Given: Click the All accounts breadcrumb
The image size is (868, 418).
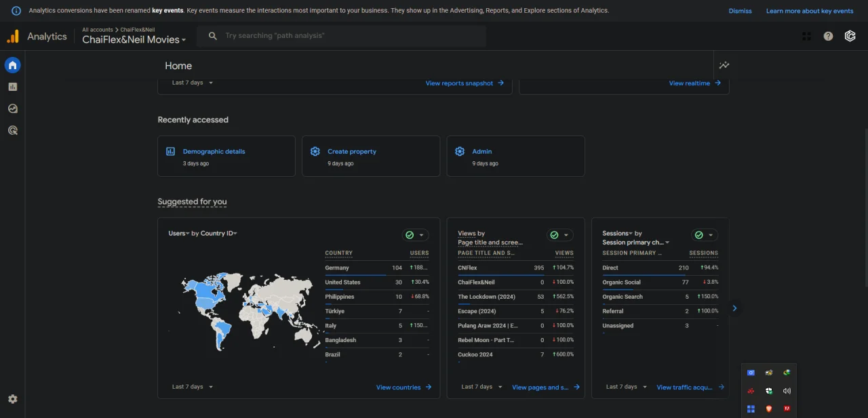Looking at the screenshot, I should click(98, 30).
